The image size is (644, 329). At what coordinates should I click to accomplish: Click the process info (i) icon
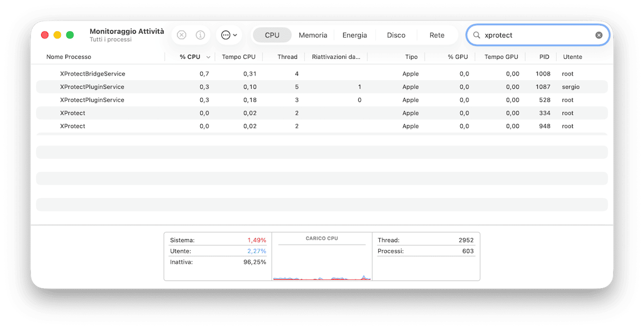click(200, 35)
